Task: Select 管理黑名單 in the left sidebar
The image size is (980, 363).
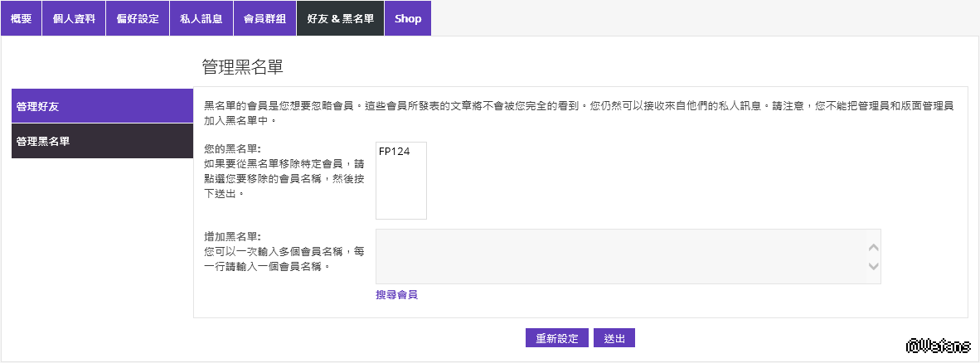Action: click(102, 141)
